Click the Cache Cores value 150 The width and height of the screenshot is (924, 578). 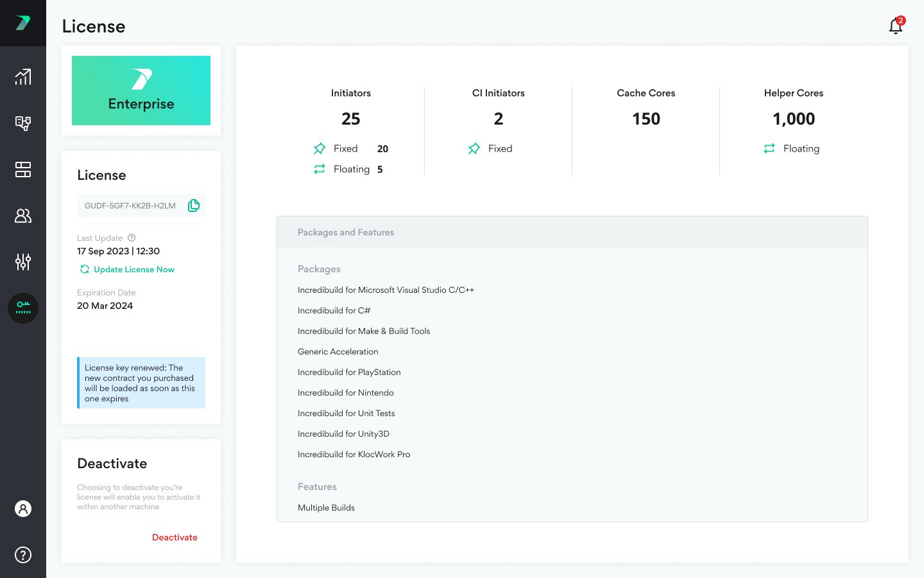click(x=646, y=119)
